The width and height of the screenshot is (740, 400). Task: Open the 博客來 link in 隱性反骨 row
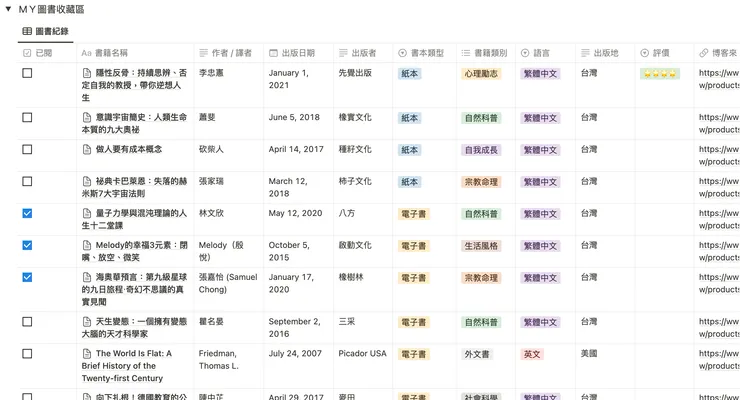coord(719,79)
